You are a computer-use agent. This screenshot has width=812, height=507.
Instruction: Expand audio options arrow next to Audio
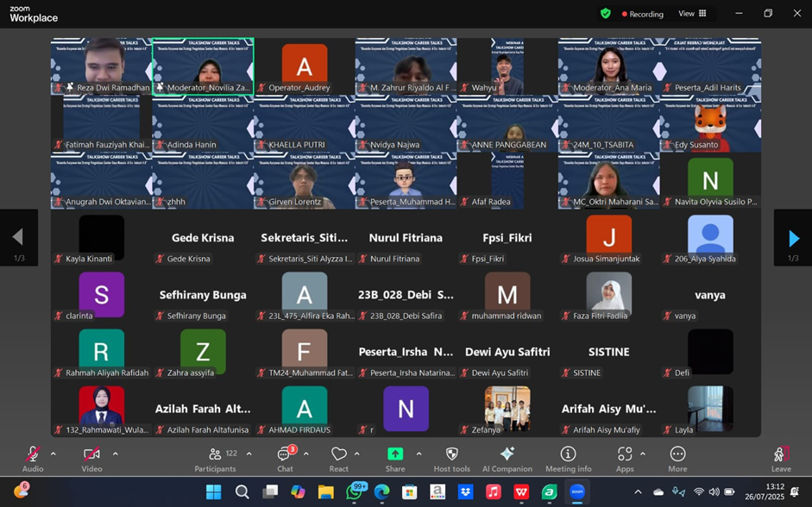pyautogui.click(x=53, y=454)
